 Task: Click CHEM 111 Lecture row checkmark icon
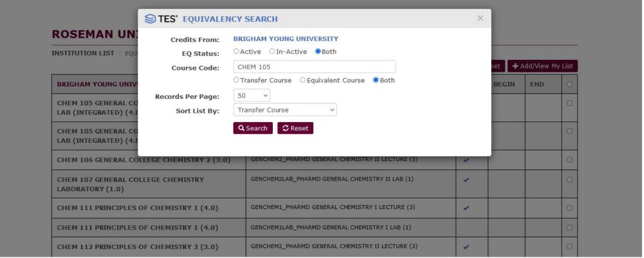point(466,208)
